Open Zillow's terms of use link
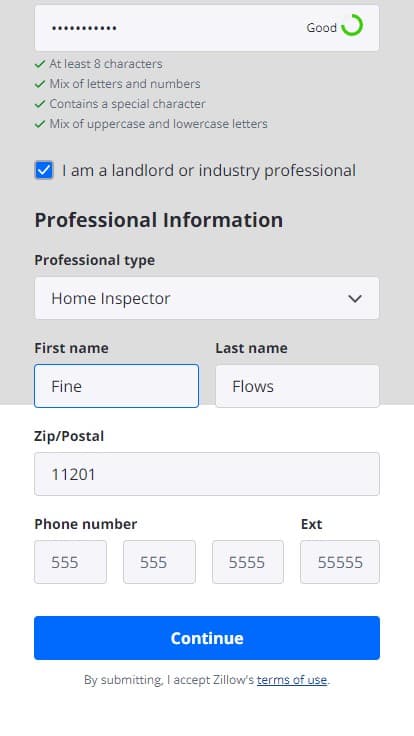Image resolution: width=414 pixels, height=736 pixels. point(292,680)
